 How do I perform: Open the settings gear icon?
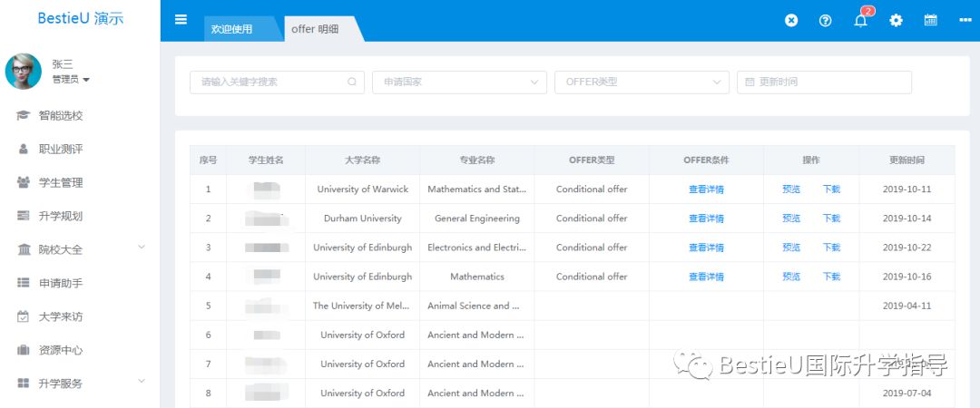pos(897,20)
